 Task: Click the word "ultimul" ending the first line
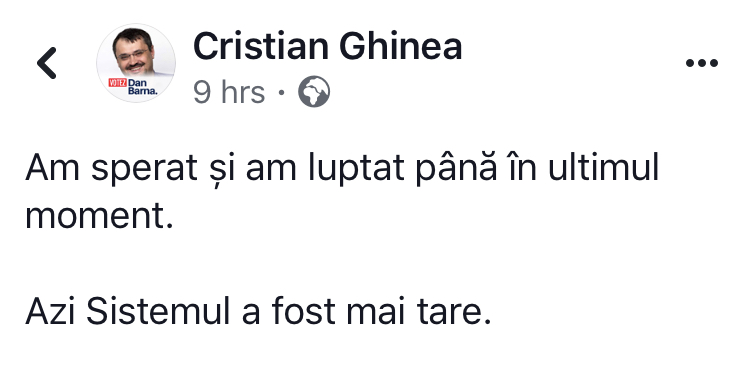604,168
